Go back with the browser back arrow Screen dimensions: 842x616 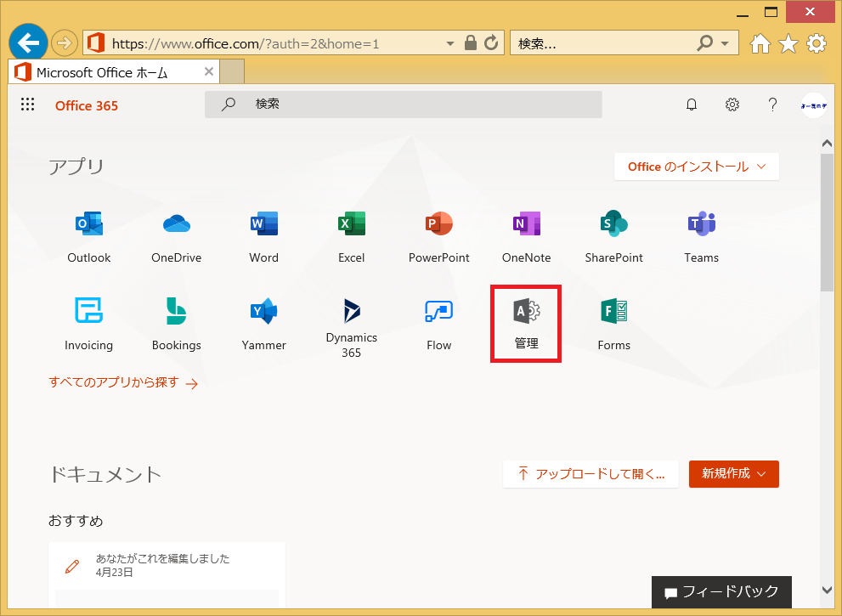28,42
